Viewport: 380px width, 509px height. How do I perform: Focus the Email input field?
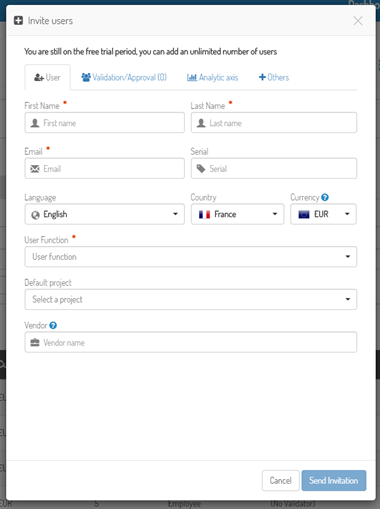click(104, 168)
